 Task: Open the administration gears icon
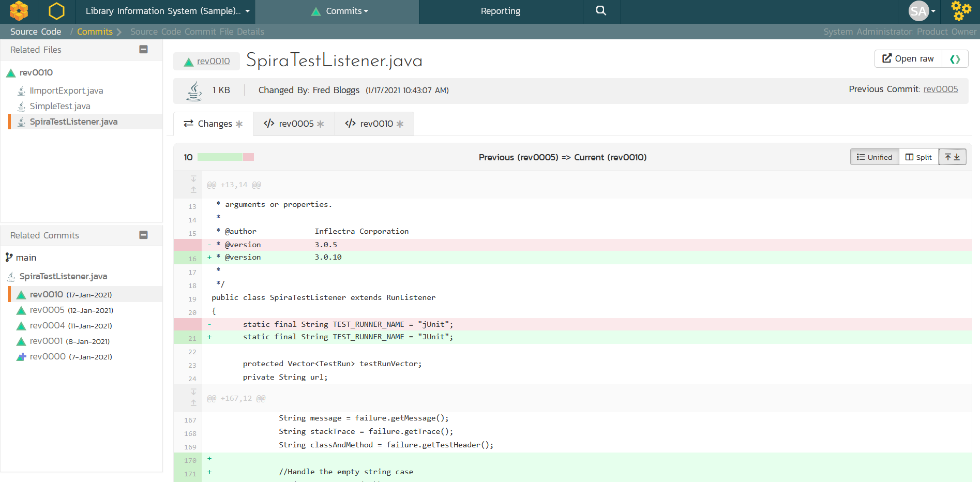(x=961, y=11)
